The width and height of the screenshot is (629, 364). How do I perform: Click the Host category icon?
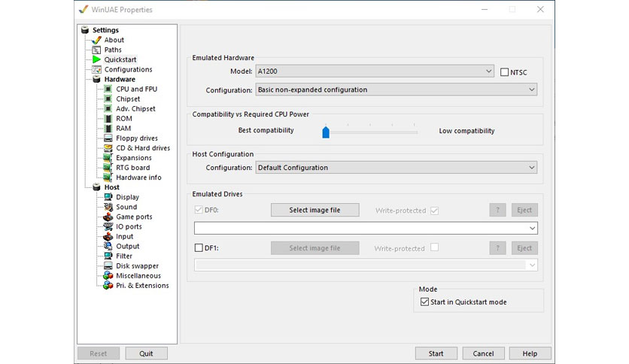pyautogui.click(x=96, y=187)
